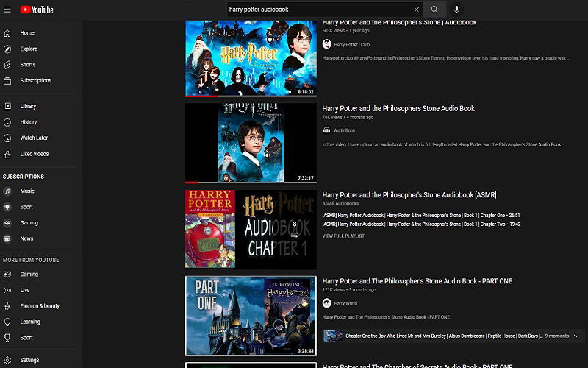Image resolution: width=588 pixels, height=368 pixels.
Task: Open Philosopher's Stone Audio Book - PART ONE title
Action: coord(417,281)
